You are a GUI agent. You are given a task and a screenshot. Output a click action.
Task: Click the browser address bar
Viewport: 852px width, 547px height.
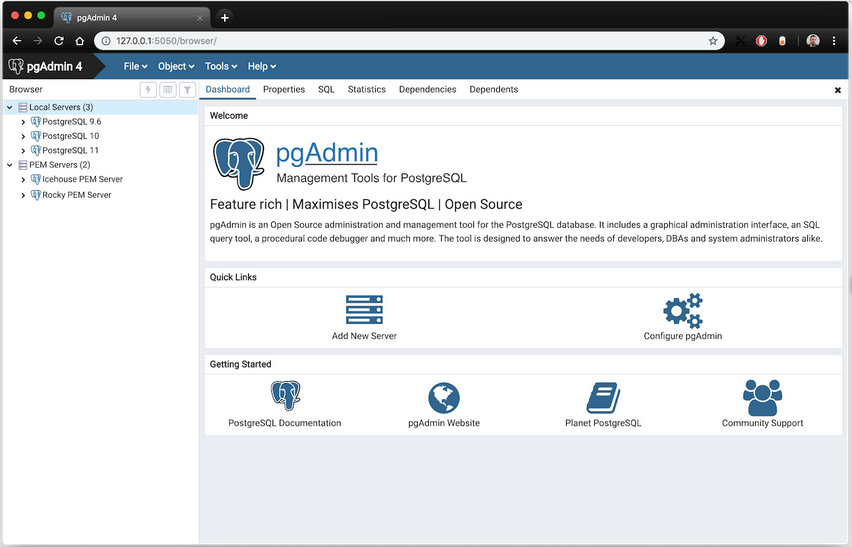tap(410, 41)
